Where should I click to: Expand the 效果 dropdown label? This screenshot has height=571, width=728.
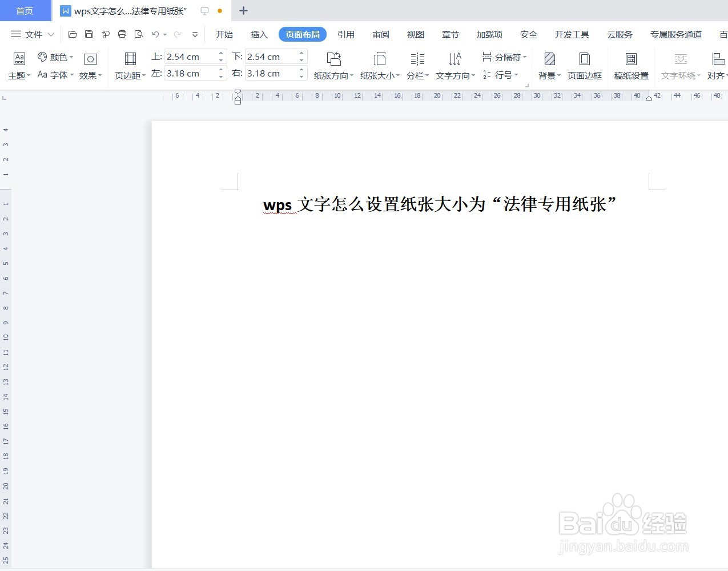(90, 75)
